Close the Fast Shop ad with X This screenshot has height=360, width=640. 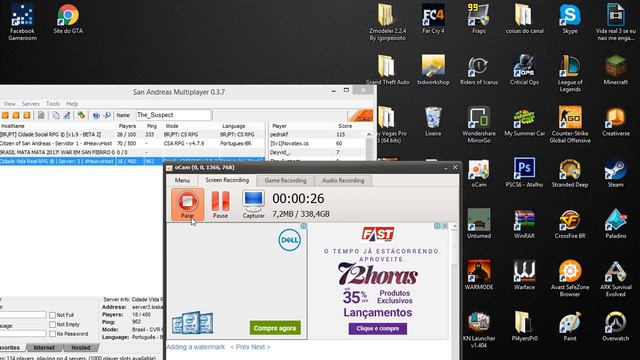pyautogui.click(x=445, y=226)
